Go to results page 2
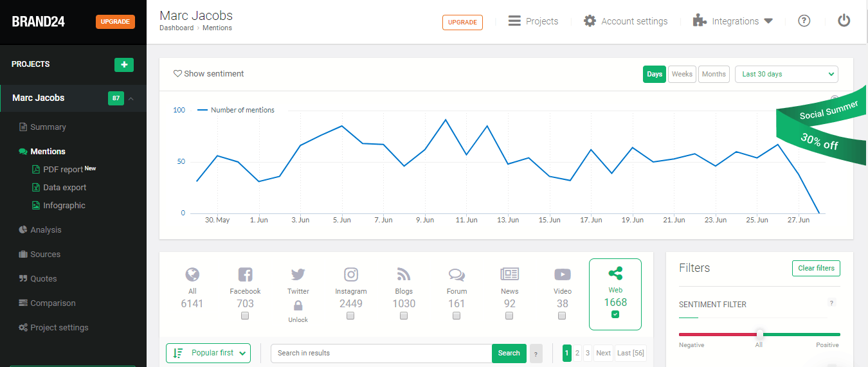Image resolution: width=868 pixels, height=367 pixels. [x=577, y=353]
